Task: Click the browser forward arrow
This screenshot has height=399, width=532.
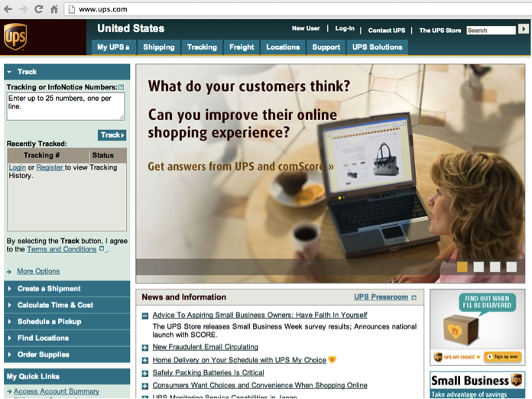Action: click(23, 9)
